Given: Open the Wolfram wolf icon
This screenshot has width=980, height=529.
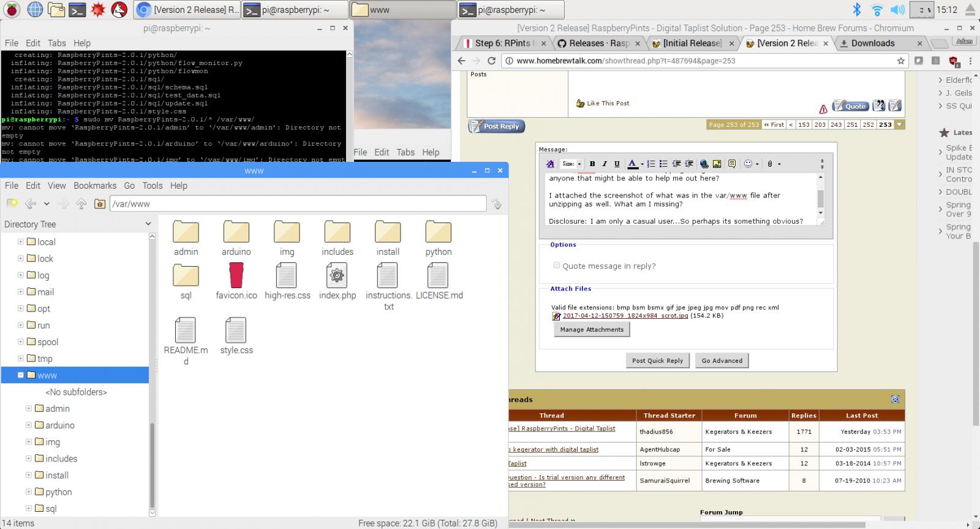Looking at the screenshot, I should [x=119, y=9].
